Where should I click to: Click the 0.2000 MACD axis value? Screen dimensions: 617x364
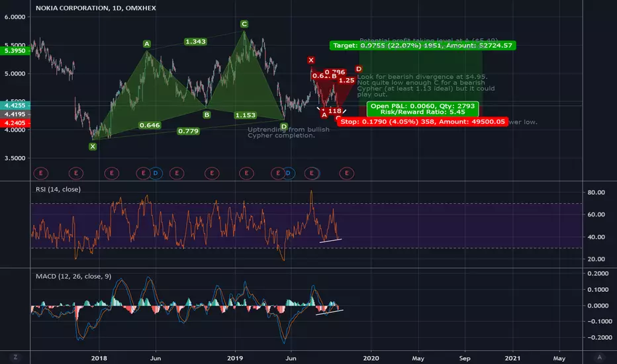tap(597, 273)
